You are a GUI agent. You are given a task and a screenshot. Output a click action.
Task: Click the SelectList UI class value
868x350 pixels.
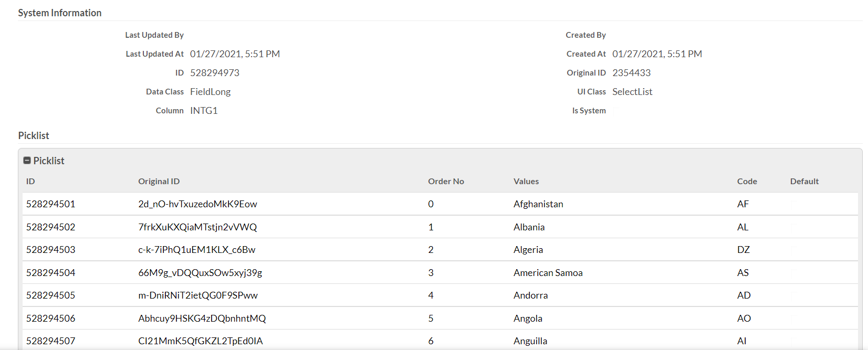[x=632, y=92]
